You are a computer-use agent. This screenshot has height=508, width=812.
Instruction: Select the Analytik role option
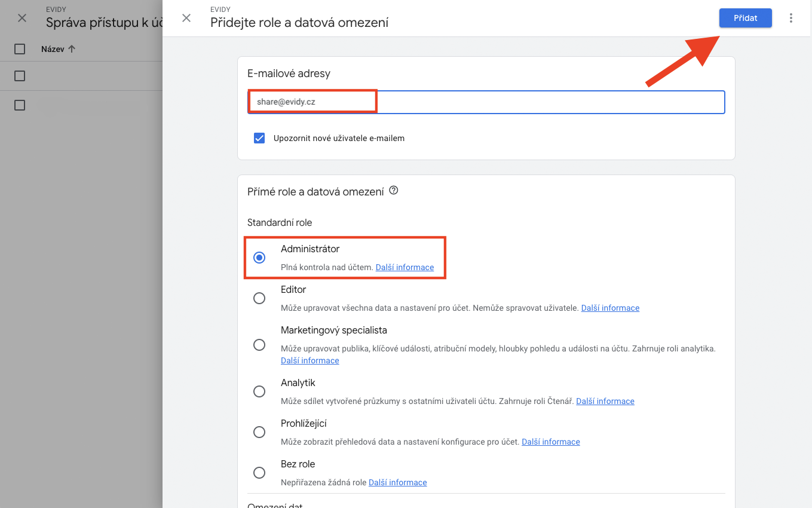pyautogui.click(x=259, y=391)
